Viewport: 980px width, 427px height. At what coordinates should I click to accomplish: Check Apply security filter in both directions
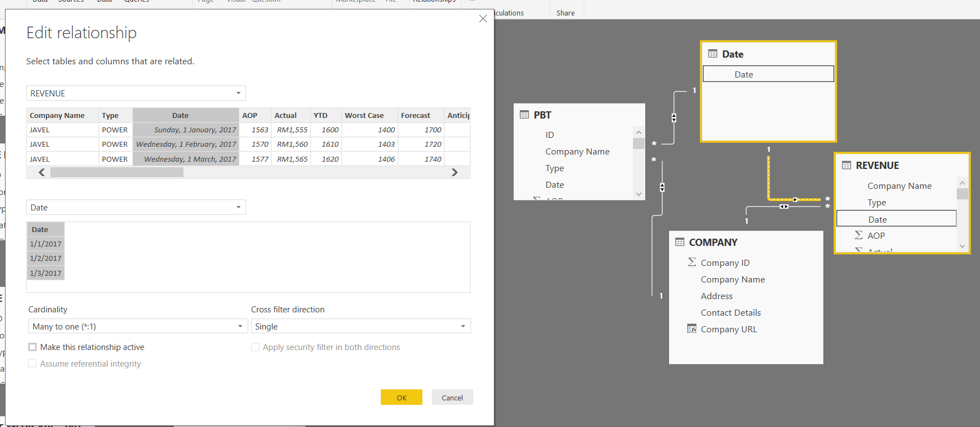coord(256,347)
